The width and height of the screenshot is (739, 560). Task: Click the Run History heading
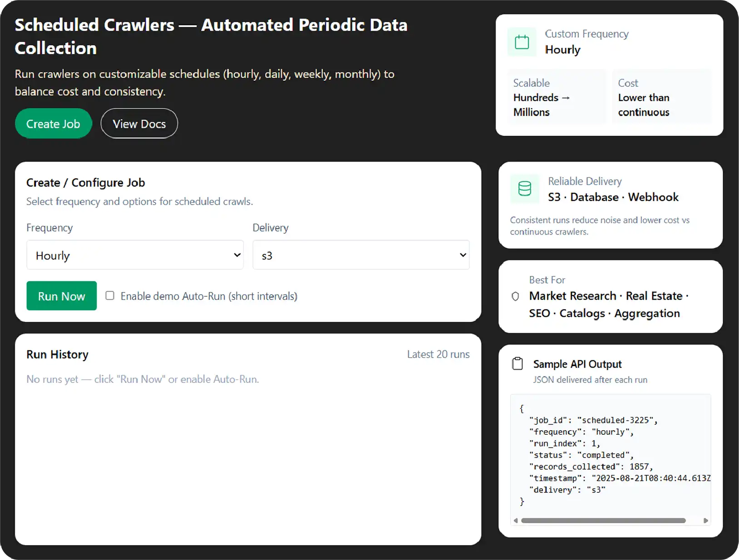(x=57, y=354)
